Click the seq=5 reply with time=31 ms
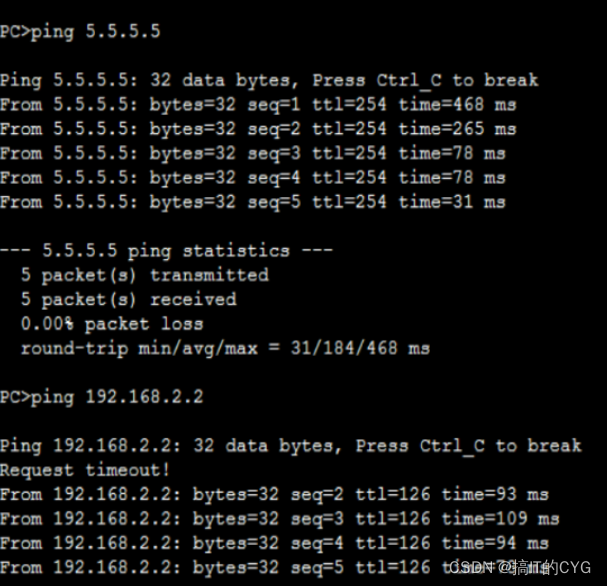 click(253, 202)
